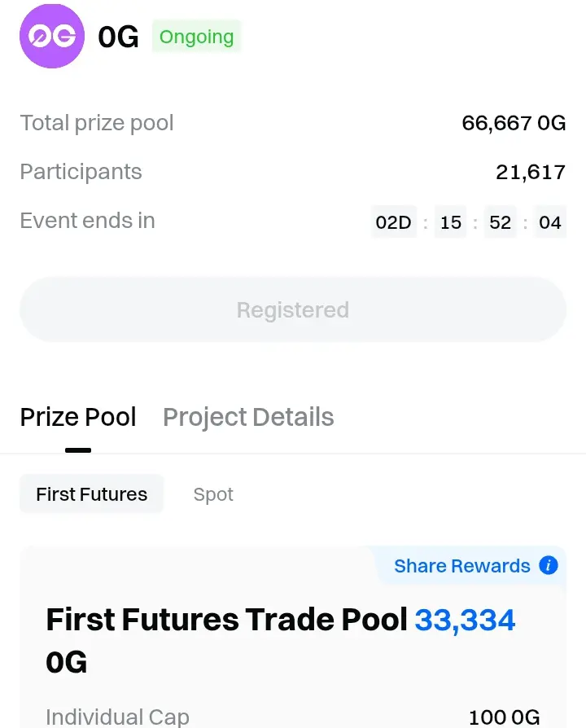Click the countdown minutes box 52
The height and width of the screenshot is (728, 586).
pyautogui.click(x=501, y=222)
